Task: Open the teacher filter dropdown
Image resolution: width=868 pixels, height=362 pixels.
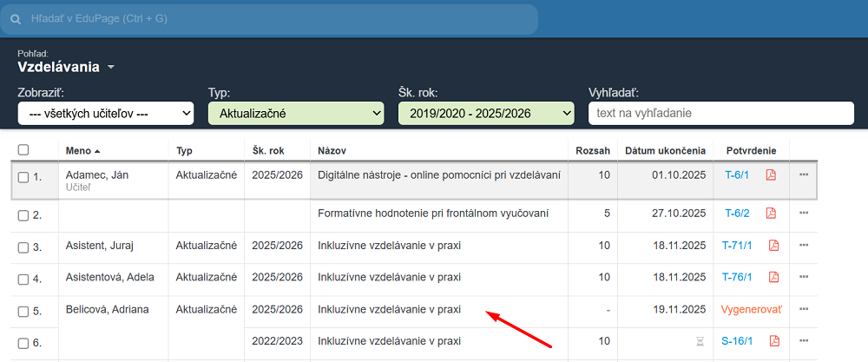Action: [106, 113]
